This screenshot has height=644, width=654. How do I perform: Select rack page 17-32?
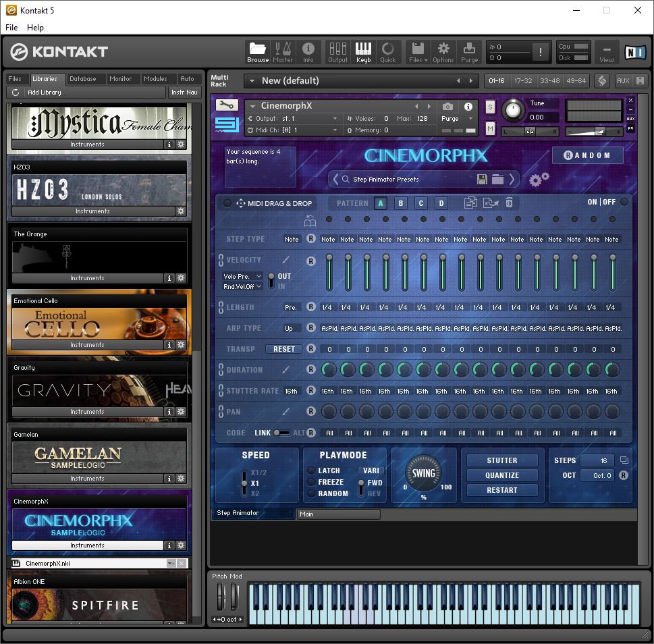523,81
